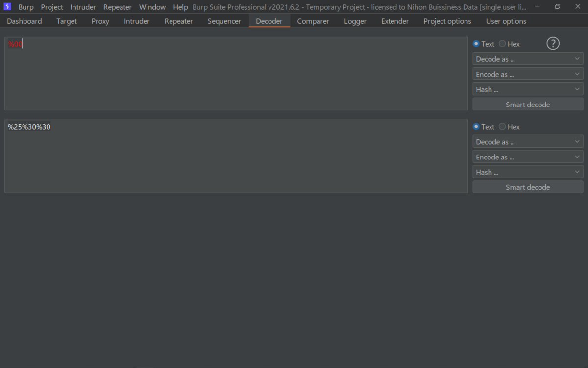Open the Burp menu
The width and height of the screenshot is (588, 368).
tap(26, 7)
